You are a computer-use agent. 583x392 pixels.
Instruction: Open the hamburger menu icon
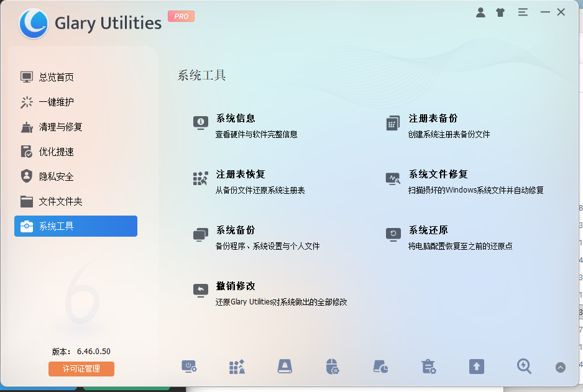point(523,12)
